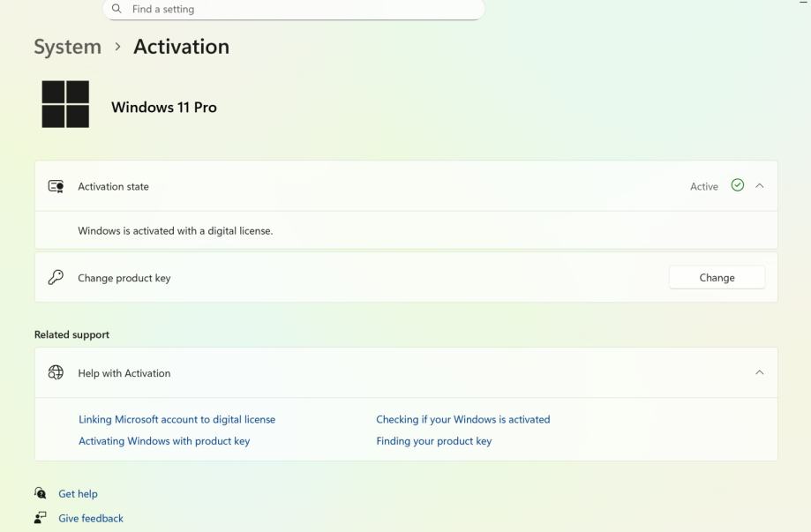Viewport: 811px width, 532px height.
Task: Open the Give feedback link
Action: click(91, 518)
